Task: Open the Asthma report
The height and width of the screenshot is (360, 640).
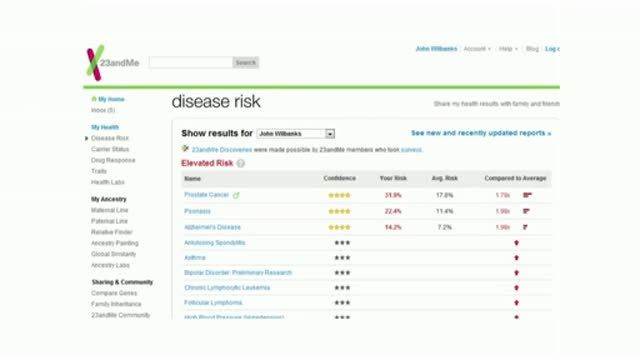Action: pos(195,258)
